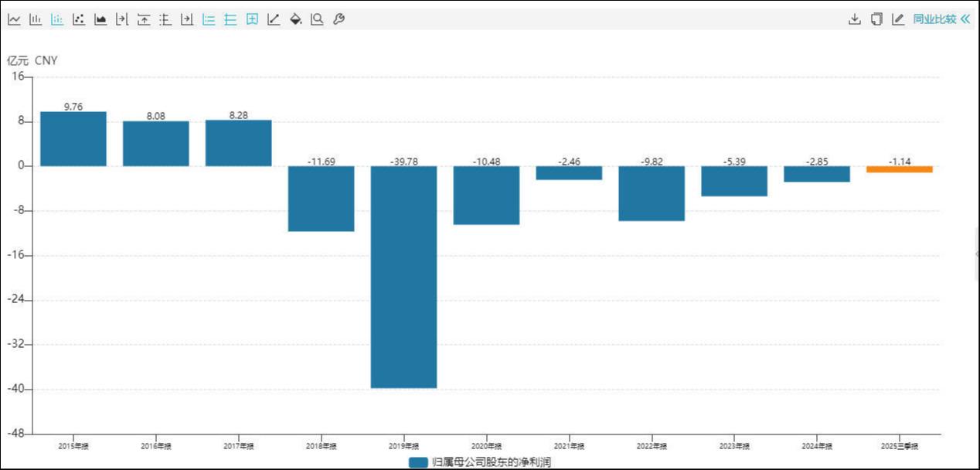Click the edit chart pencil icon

coord(897,19)
